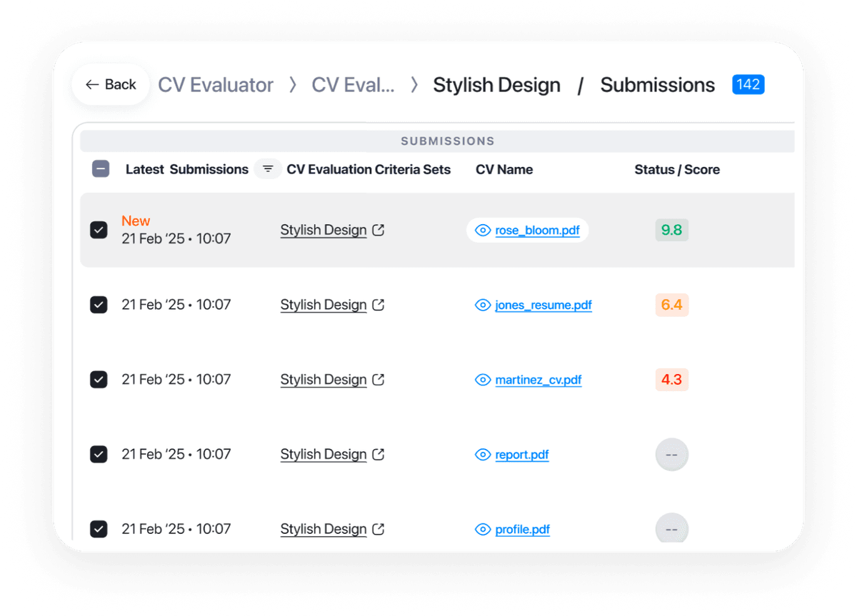Preview rose_bloom.pdf using the eye icon
Image resolution: width=857 pixels, height=616 pixels.
[x=483, y=230]
